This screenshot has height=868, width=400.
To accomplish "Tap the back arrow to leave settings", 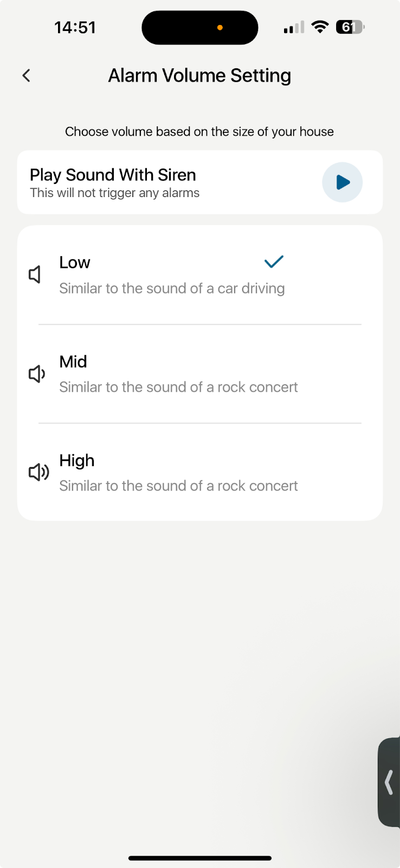I will tap(26, 75).
